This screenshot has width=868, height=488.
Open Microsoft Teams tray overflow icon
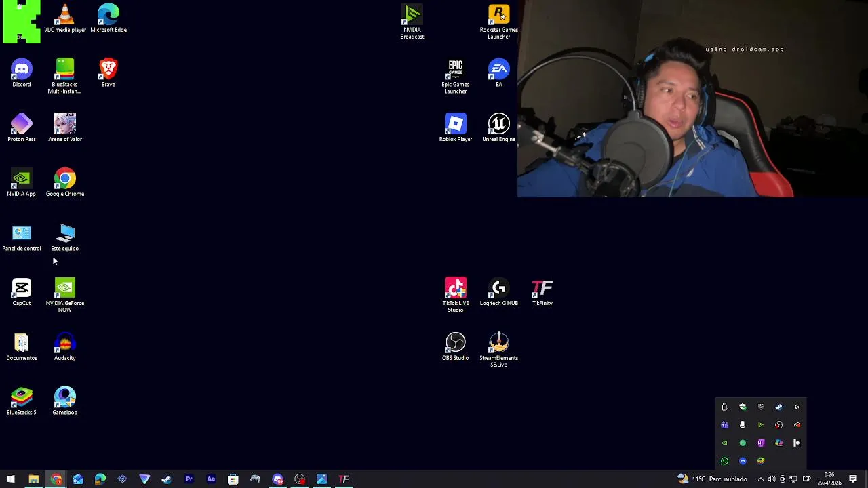(x=724, y=425)
